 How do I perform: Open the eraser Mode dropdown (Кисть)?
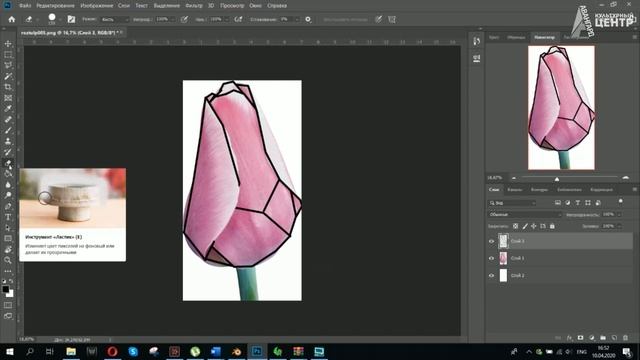114,19
